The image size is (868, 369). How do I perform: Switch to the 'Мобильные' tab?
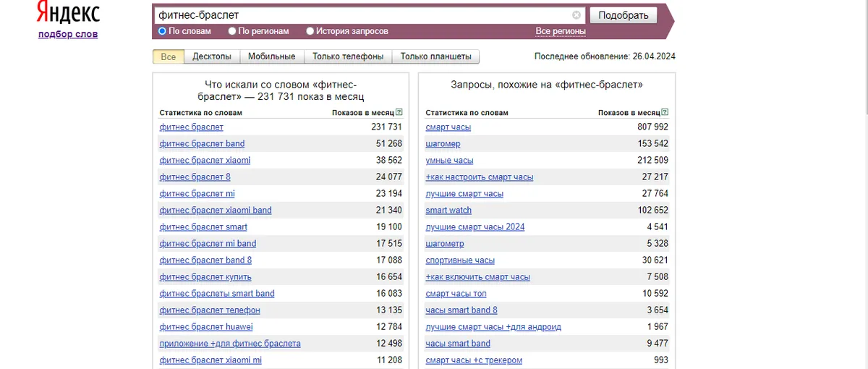(x=271, y=56)
